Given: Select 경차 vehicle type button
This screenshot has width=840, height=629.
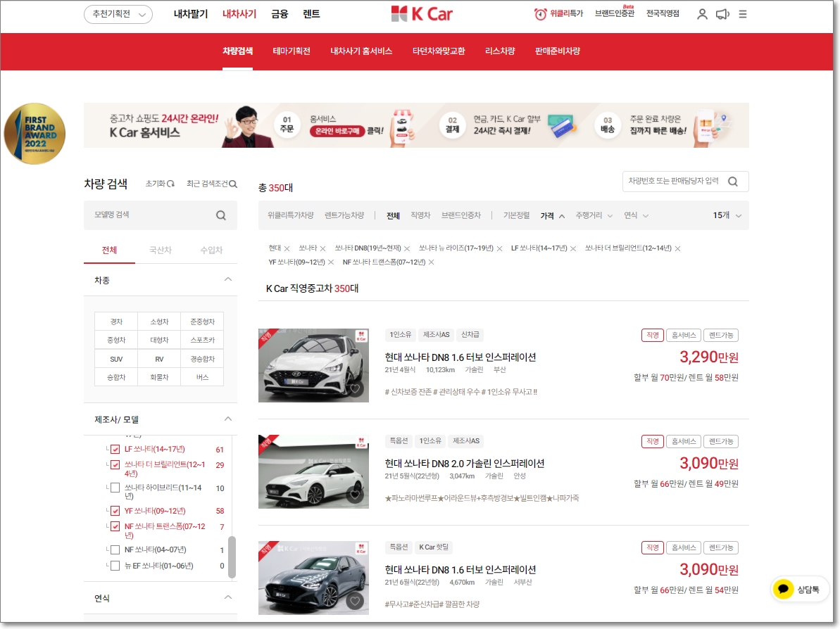Looking at the screenshot, I should coord(116,322).
